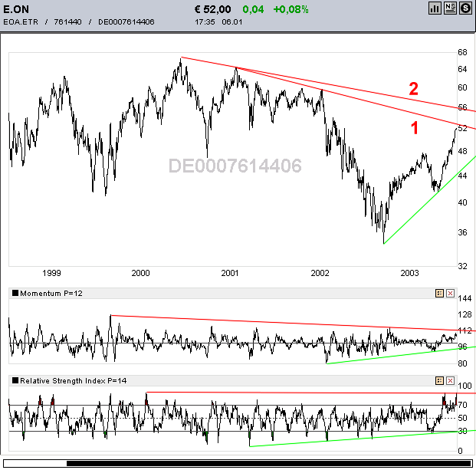Click the 96 value on Momentum axis
The width and height of the screenshot is (476, 470).
462,347
